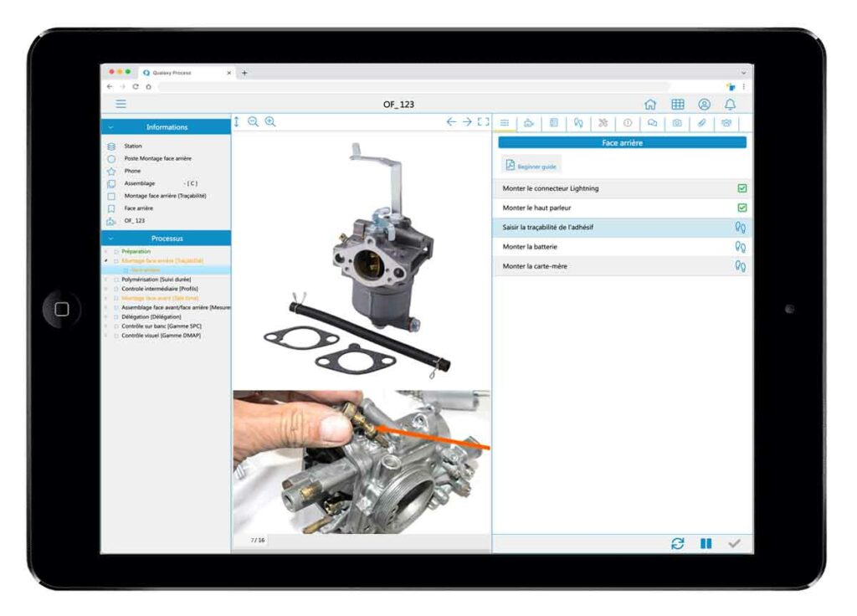Collapse the Informations panel
The image size is (857, 616).
click(111, 127)
